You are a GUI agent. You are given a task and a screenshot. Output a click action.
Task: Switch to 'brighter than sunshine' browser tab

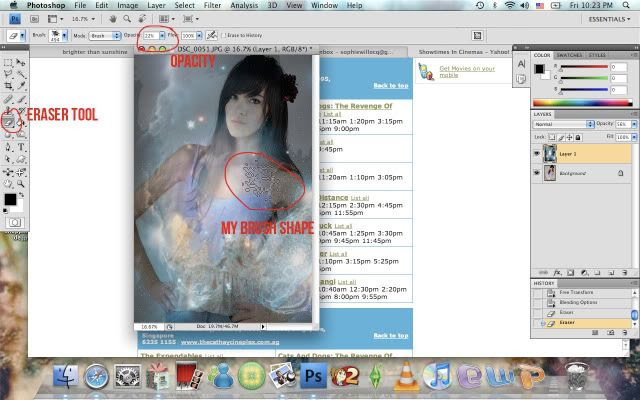pyautogui.click(x=95, y=52)
